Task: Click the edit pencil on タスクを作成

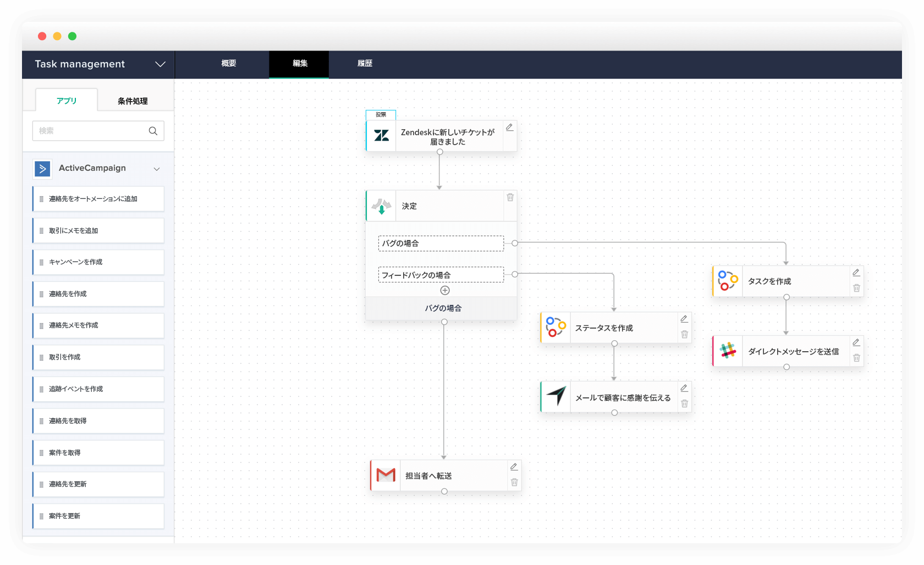Action: tap(856, 272)
